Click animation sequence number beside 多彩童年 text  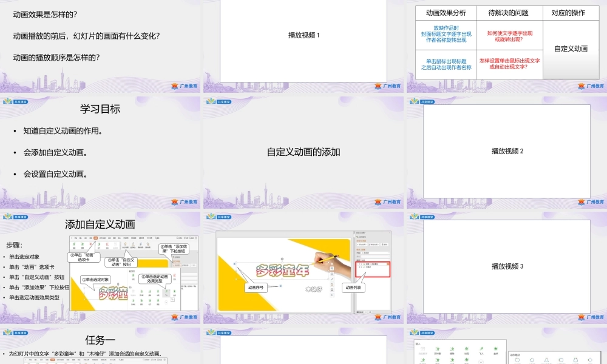pos(234,264)
